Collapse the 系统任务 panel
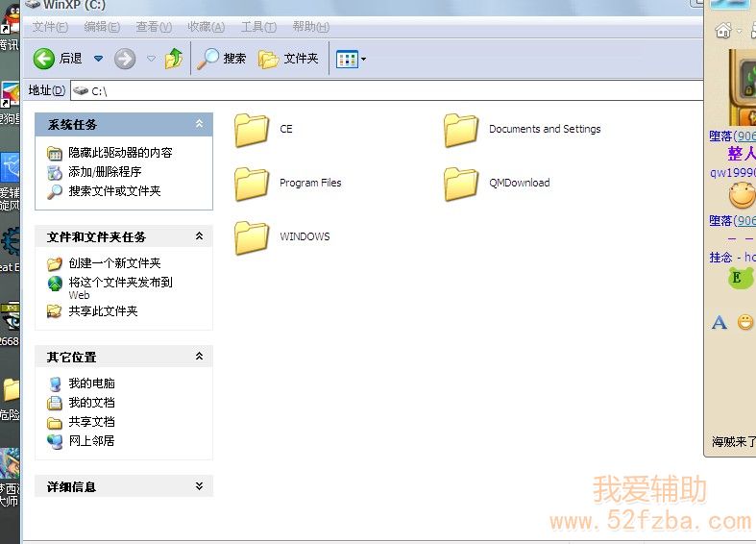Image resolution: width=756 pixels, height=544 pixels. click(x=199, y=124)
